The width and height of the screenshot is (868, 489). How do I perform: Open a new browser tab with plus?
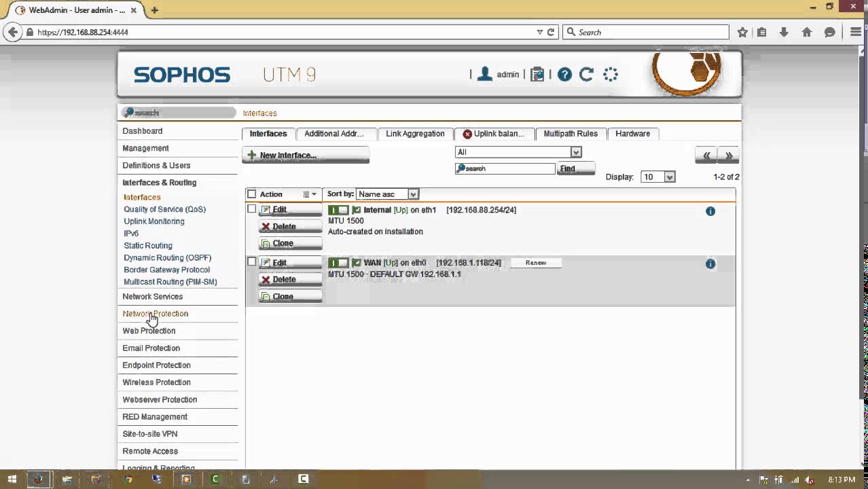point(155,10)
